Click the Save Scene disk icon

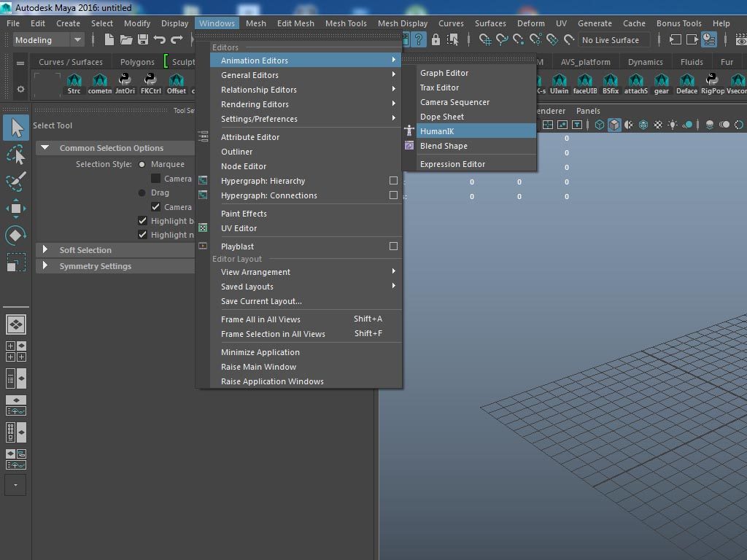click(x=142, y=39)
